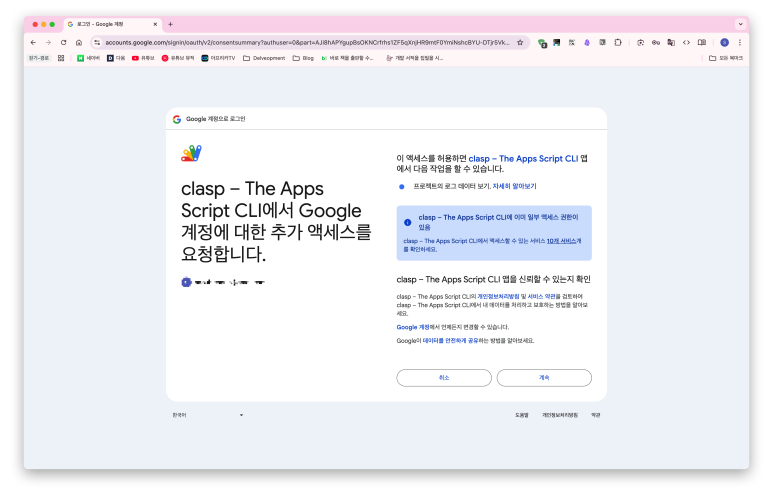Open the 모든 북마크 folder
Viewport: 773px width, 501px height.
(725, 58)
